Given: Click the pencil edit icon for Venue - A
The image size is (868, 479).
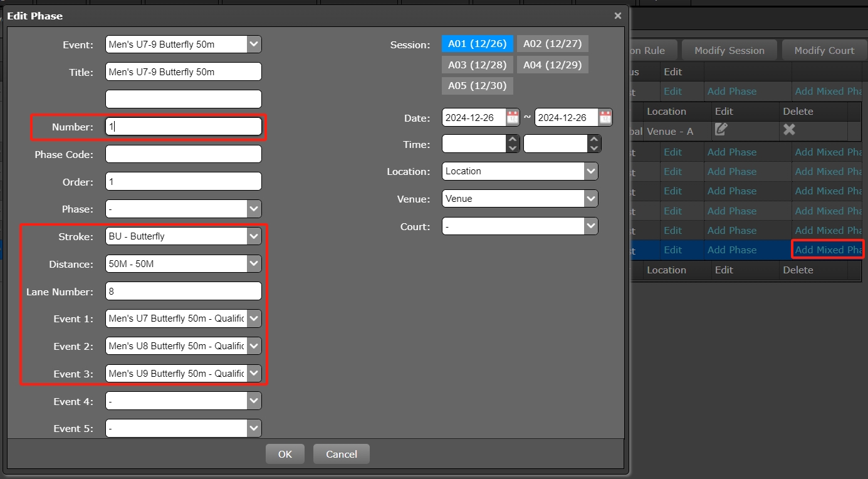Looking at the screenshot, I should point(721,130).
